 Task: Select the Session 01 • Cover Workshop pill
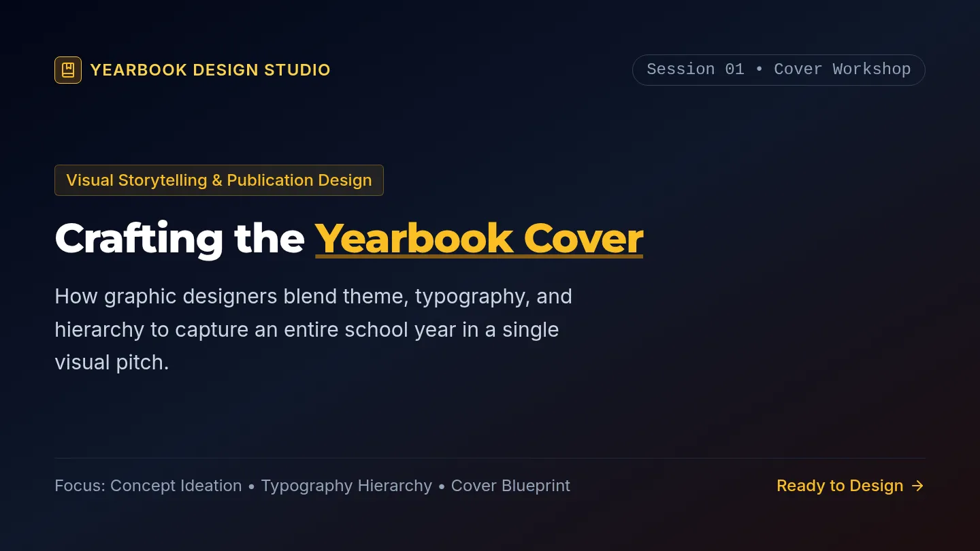click(x=779, y=70)
